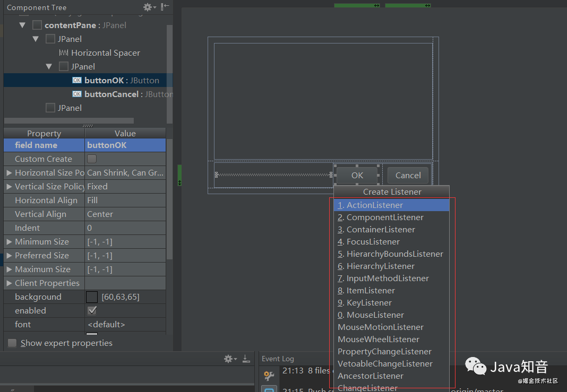Click the Indent value 0

125,228
